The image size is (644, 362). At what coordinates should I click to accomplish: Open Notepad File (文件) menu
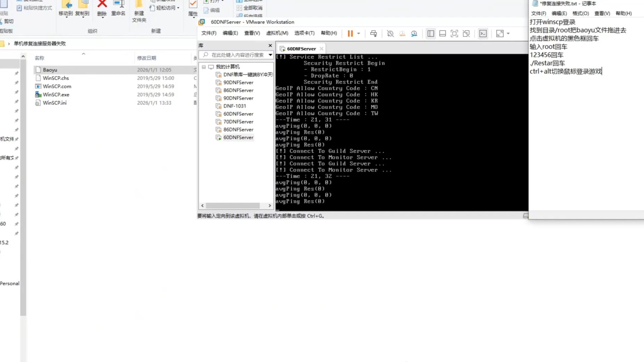(x=538, y=13)
